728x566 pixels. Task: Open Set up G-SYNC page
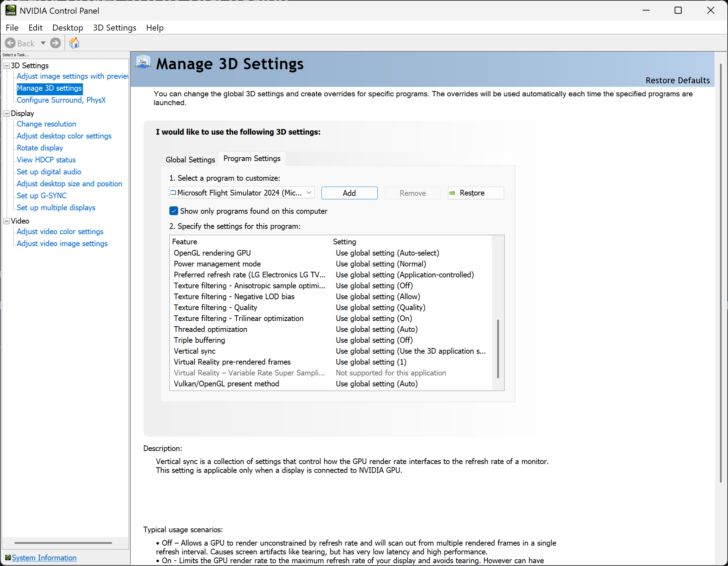42,196
